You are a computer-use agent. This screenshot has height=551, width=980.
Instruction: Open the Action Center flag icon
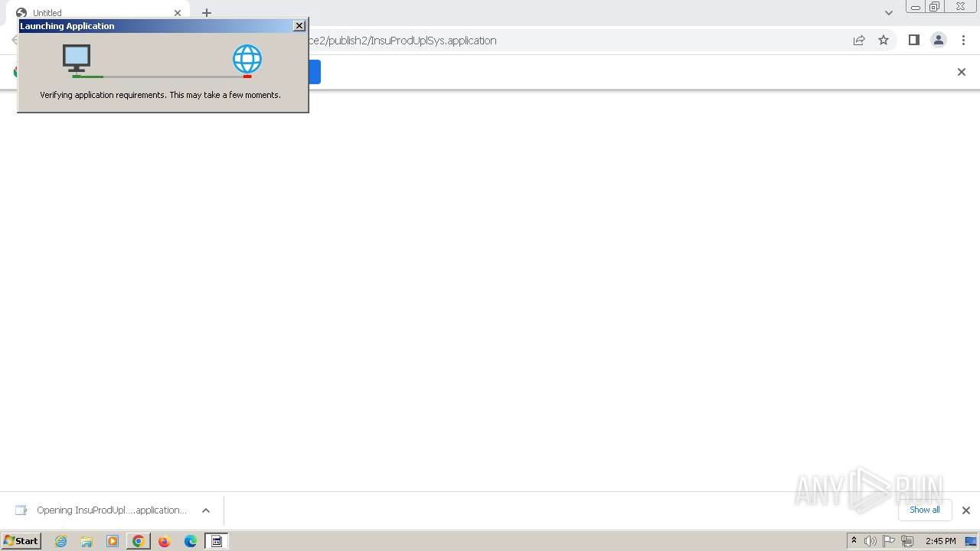pyautogui.click(x=889, y=541)
